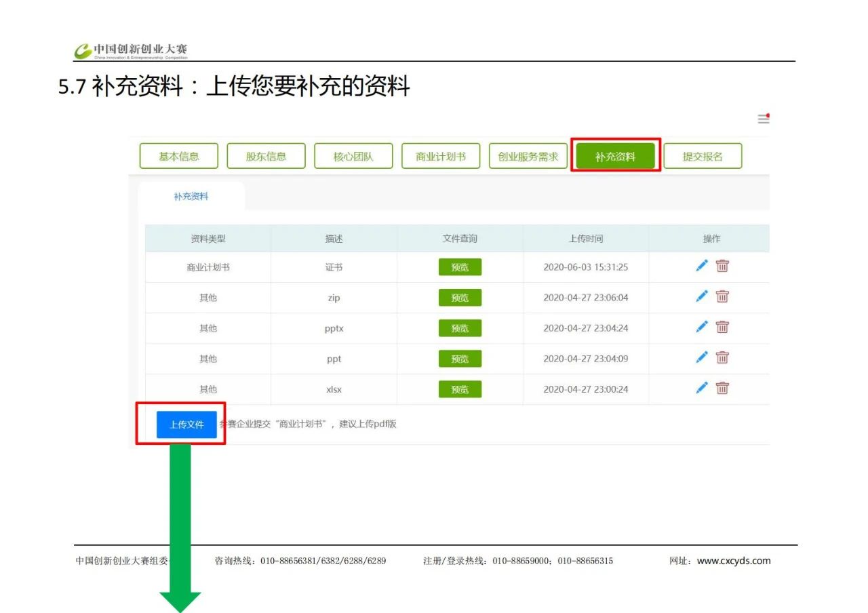The height and width of the screenshot is (613, 868).
Task: Remove the xlsx file using trash icon
Action: pos(722,388)
